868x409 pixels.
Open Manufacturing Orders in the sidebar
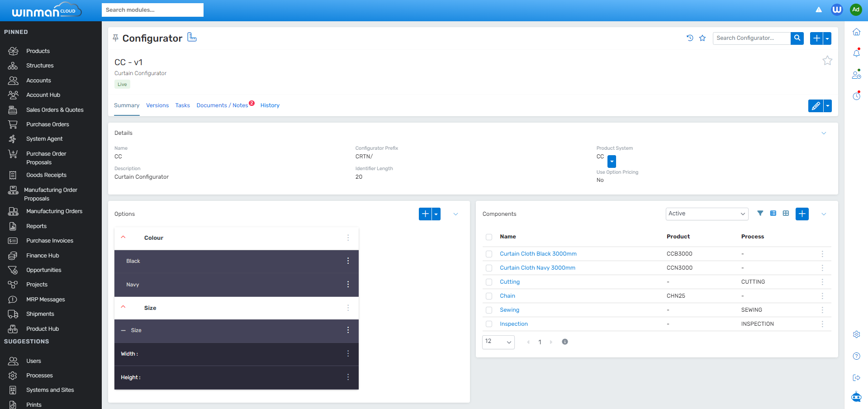click(x=54, y=211)
